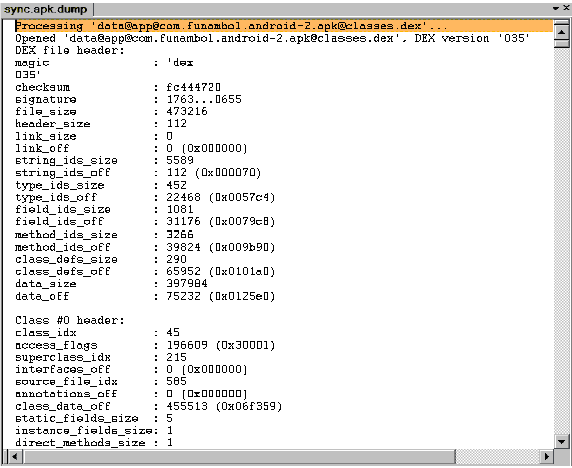Click the vertical scrollbar up arrow
The height and width of the screenshot is (468, 572).
(x=562, y=33)
